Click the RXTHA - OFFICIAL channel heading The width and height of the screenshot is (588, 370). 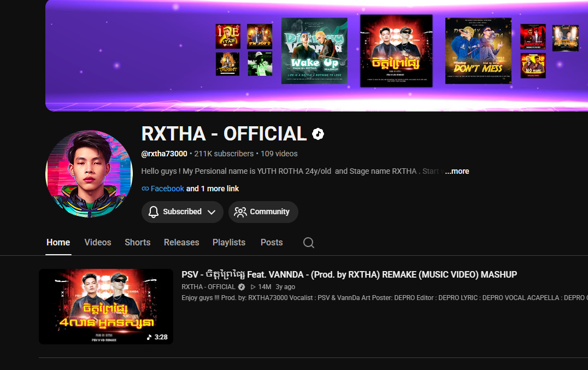[224, 134]
